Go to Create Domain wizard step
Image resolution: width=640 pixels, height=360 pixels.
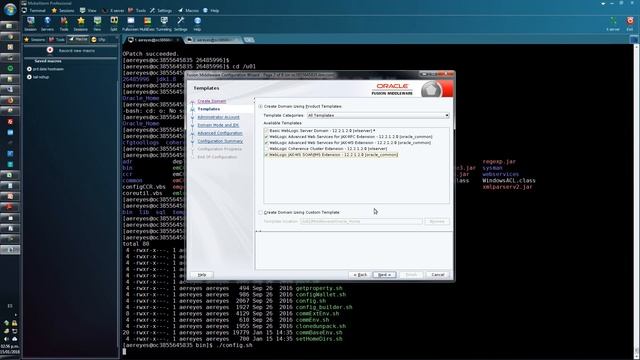pos(211,101)
